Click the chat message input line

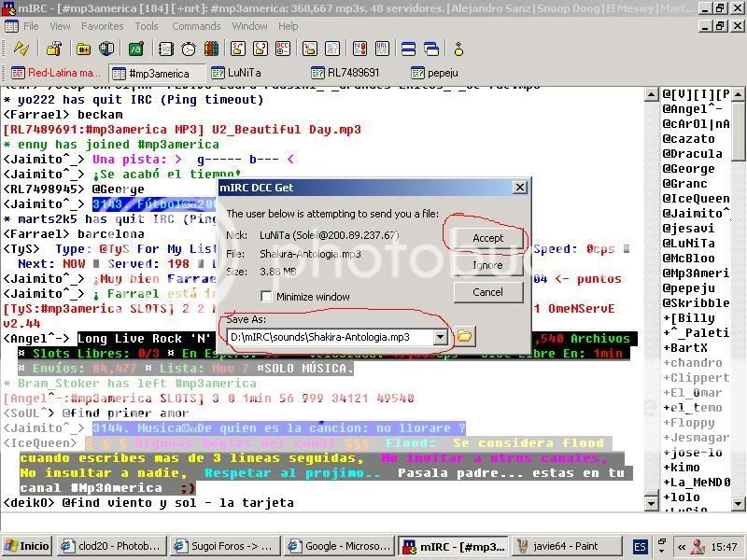[x=372, y=521]
